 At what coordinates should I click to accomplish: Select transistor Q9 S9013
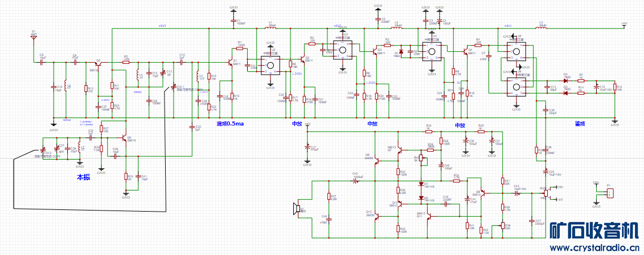point(482,192)
